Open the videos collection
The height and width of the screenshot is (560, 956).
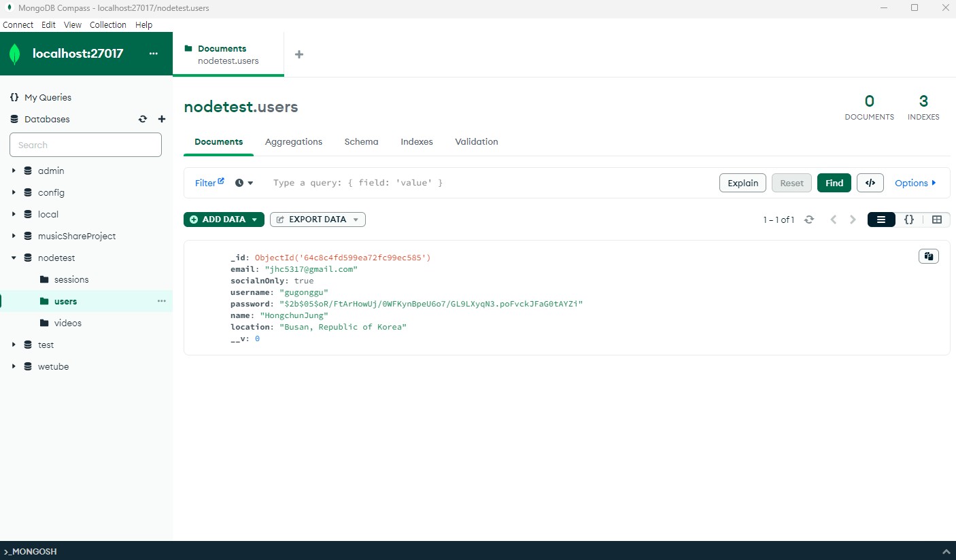[x=68, y=323]
